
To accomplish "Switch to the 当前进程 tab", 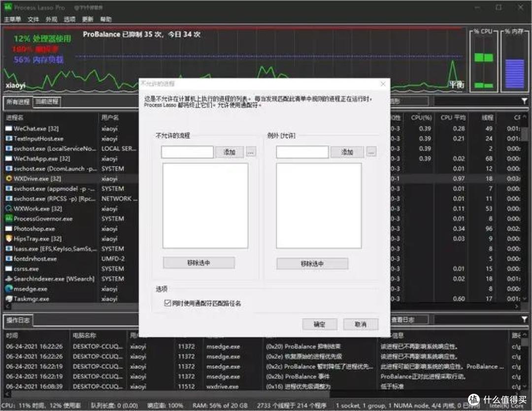I will 47,101.
